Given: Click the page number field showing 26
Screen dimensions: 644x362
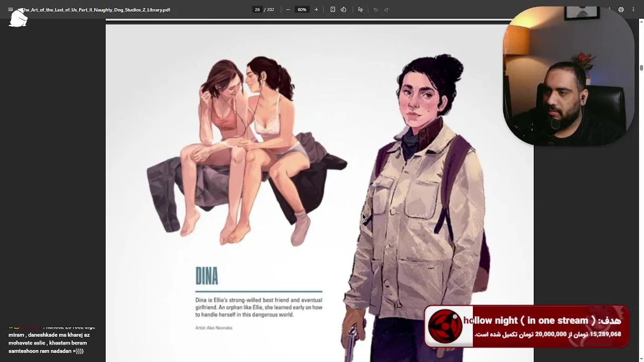Looking at the screenshot, I should tap(257, 10).
